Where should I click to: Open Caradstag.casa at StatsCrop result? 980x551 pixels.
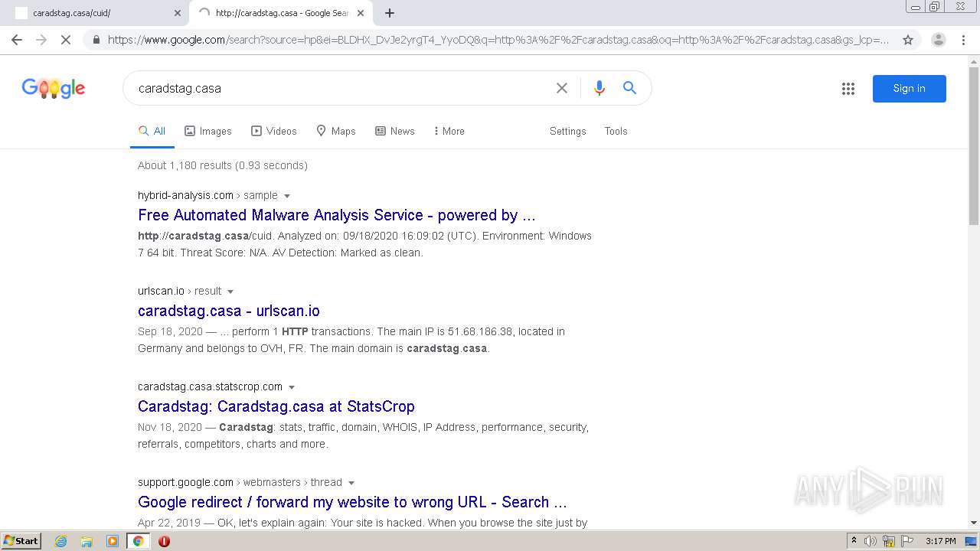[276, 406]
